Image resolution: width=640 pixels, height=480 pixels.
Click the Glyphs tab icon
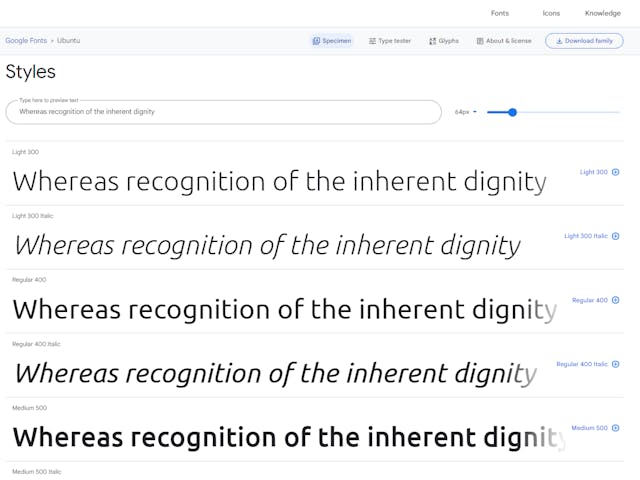click(x=433, y=41)
